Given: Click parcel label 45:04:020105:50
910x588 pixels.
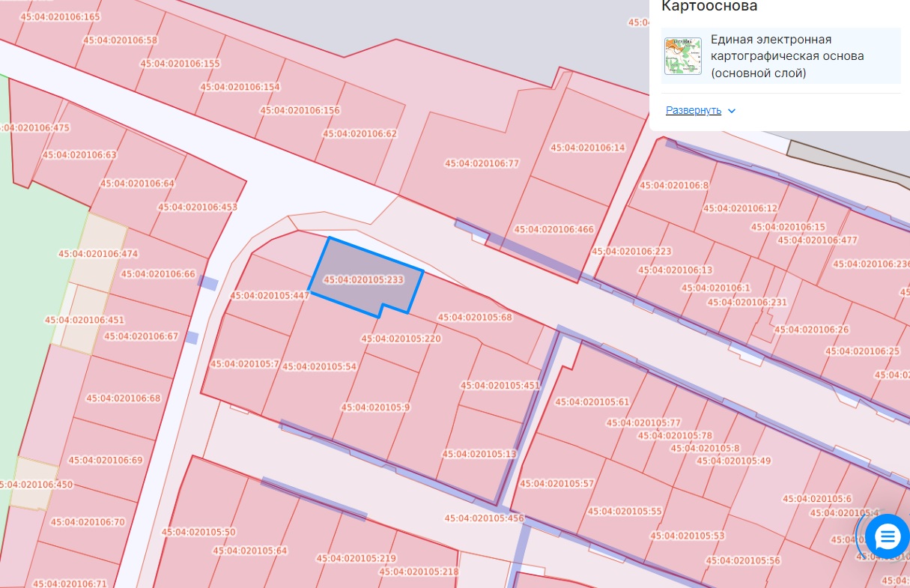Looking at the screenshot, I should pyautogui.click(x=198, y=533).
